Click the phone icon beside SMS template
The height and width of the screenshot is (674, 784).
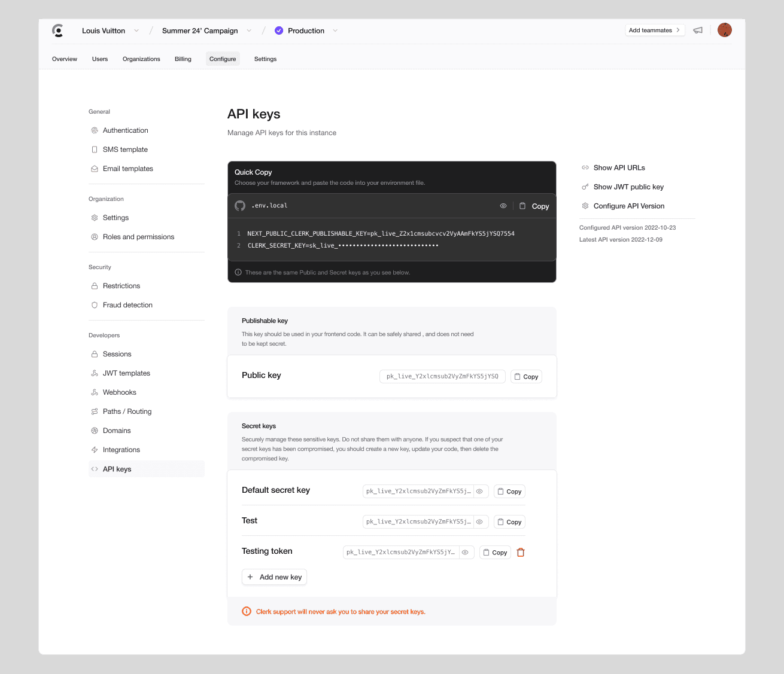[x=95, y=150]
